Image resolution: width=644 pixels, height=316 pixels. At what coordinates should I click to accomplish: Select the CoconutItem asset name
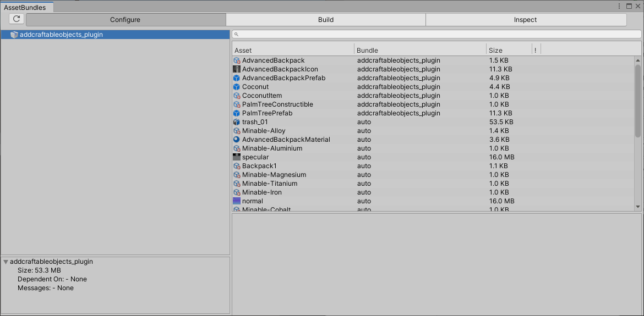click(x=262, y=96)
